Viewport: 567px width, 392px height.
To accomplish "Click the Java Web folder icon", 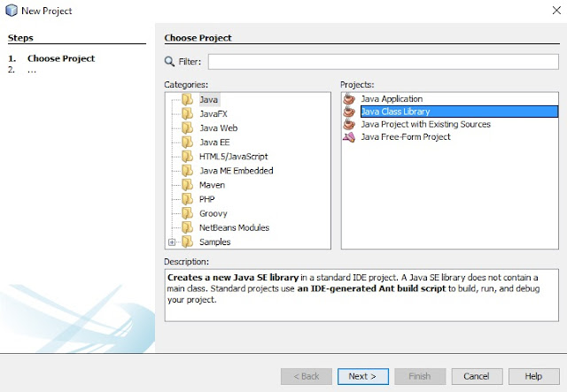I will point(187,128).
